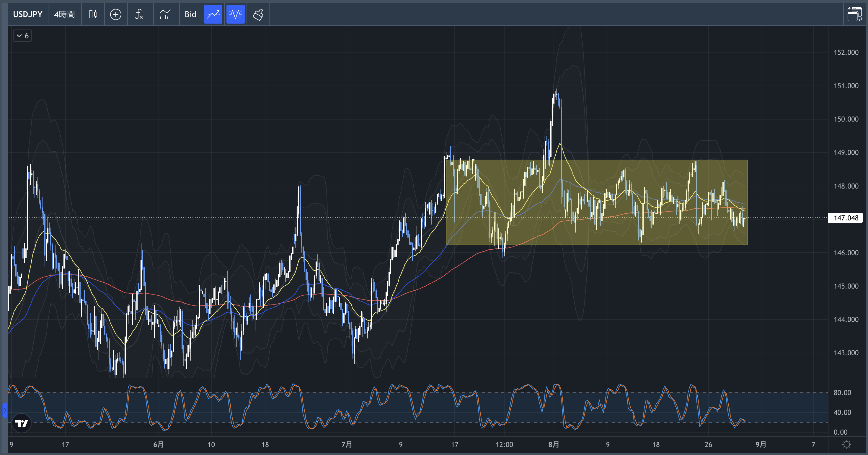Screen dimensions: 868x455
Task: Click the 146.000 price axis label
Action: coord(846,253)
